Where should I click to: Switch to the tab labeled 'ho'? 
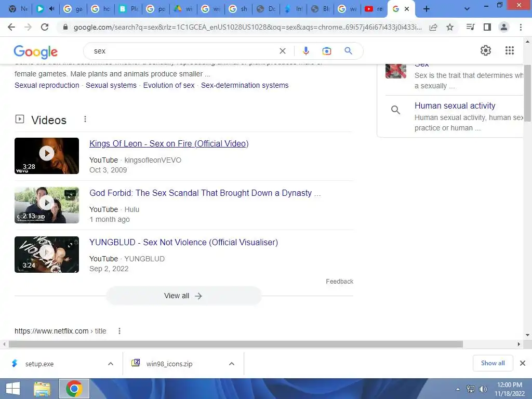(101, 9)
